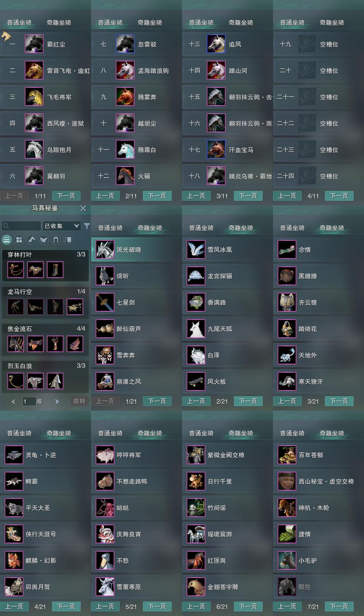364x616 pixels.
Task: Close the 马具秘鉴 panel
Action: [x=83, y=208]
